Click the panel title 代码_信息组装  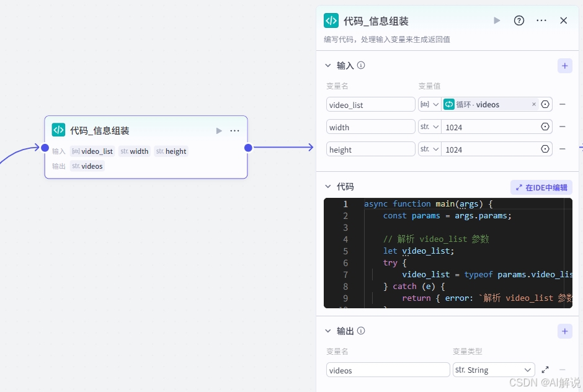pyautogui.click(x=376, y=21)
